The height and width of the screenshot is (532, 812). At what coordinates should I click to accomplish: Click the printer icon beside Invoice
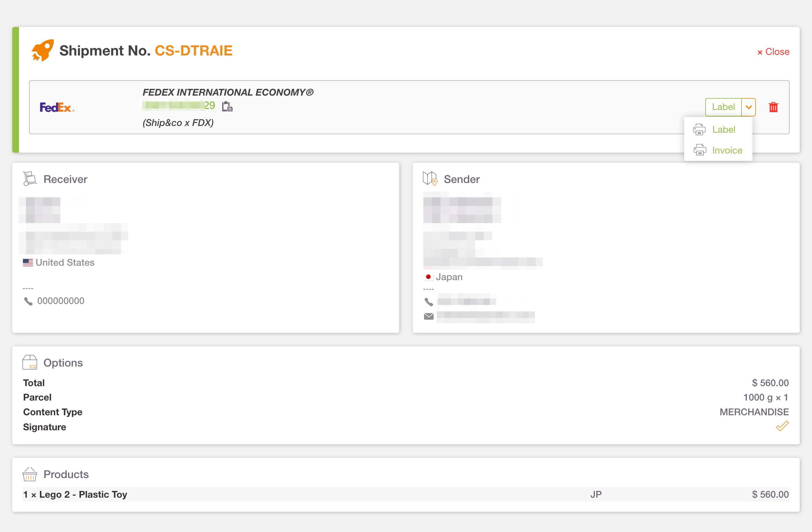click(x=699, y=150)
